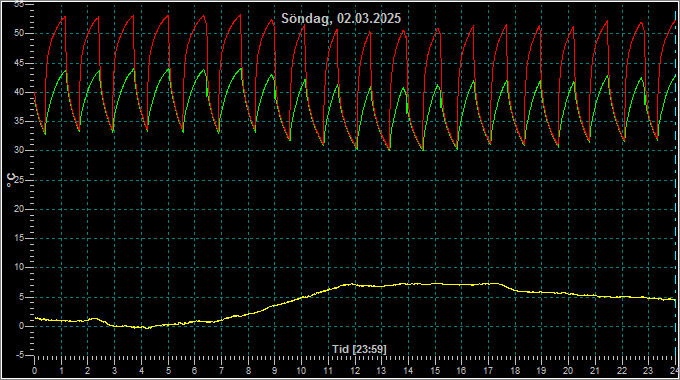680x380 pixels.
Task: Click hour 12 on the time axis
Action: [355, 371]
